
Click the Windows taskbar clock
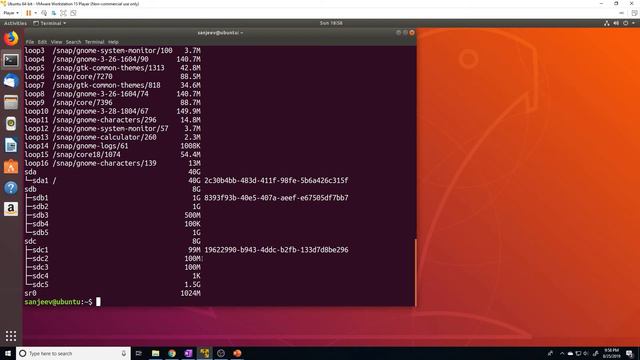pos(611,353)
